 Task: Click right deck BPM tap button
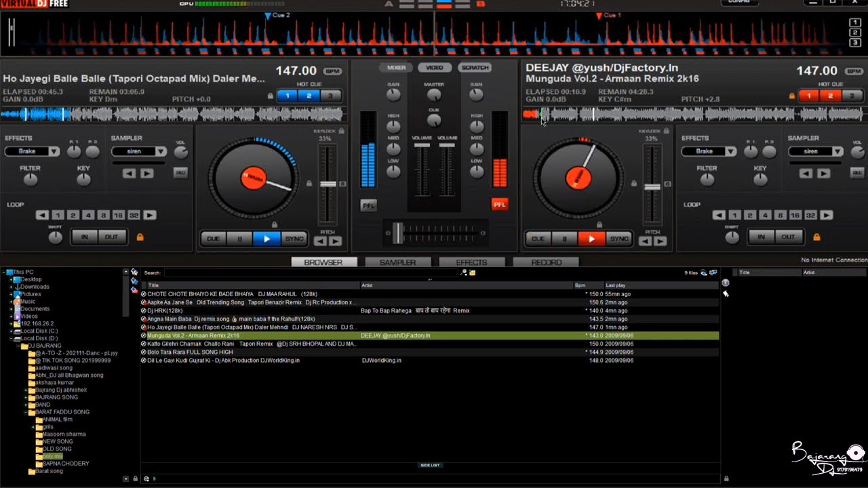(x=854, y=71)
